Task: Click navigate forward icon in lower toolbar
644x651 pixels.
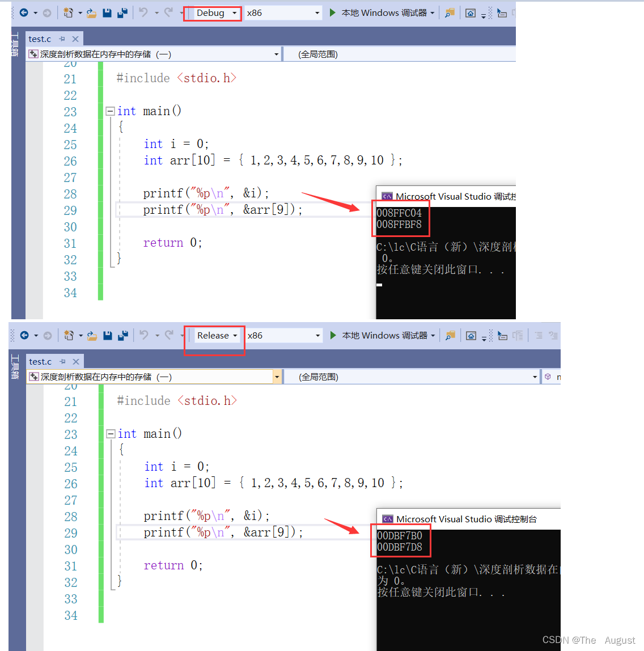Action: point(48,336)
